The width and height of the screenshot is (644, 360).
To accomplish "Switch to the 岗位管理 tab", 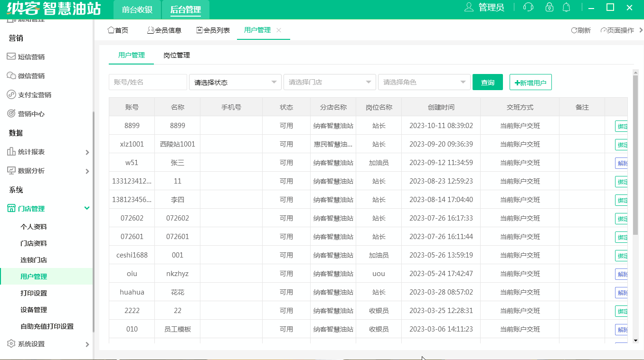I will 175,55.
